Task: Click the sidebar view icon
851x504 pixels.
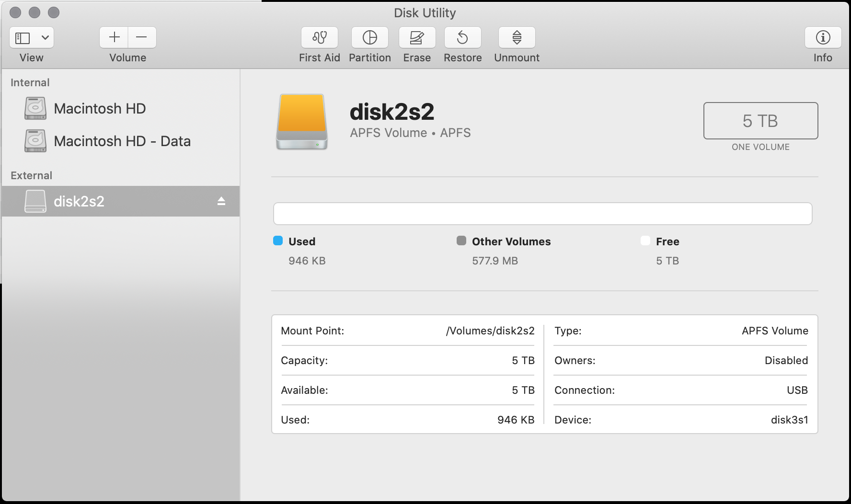Action: [22, 37]
